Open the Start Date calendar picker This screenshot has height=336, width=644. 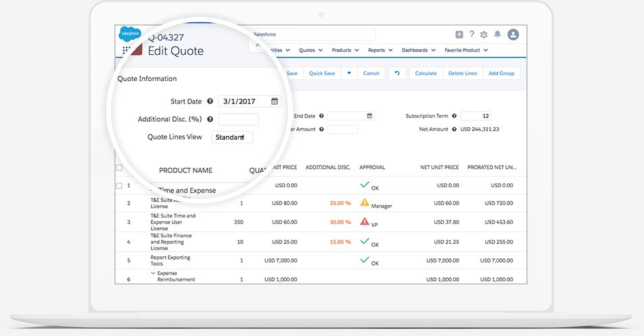pyautogui.click(x=275, y=101)
